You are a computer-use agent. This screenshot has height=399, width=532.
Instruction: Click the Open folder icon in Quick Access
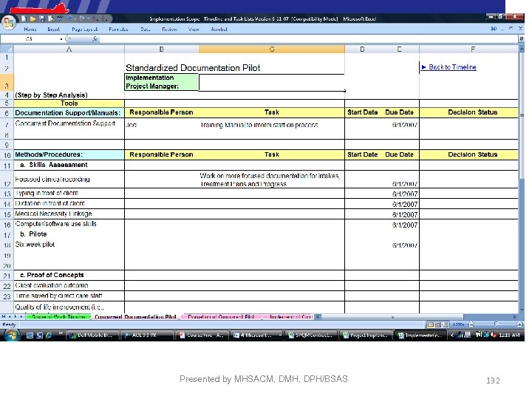point(33,18)
